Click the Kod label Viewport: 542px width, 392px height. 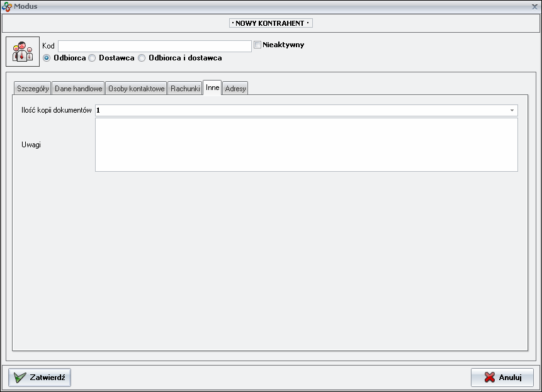[x=48, y=45]
